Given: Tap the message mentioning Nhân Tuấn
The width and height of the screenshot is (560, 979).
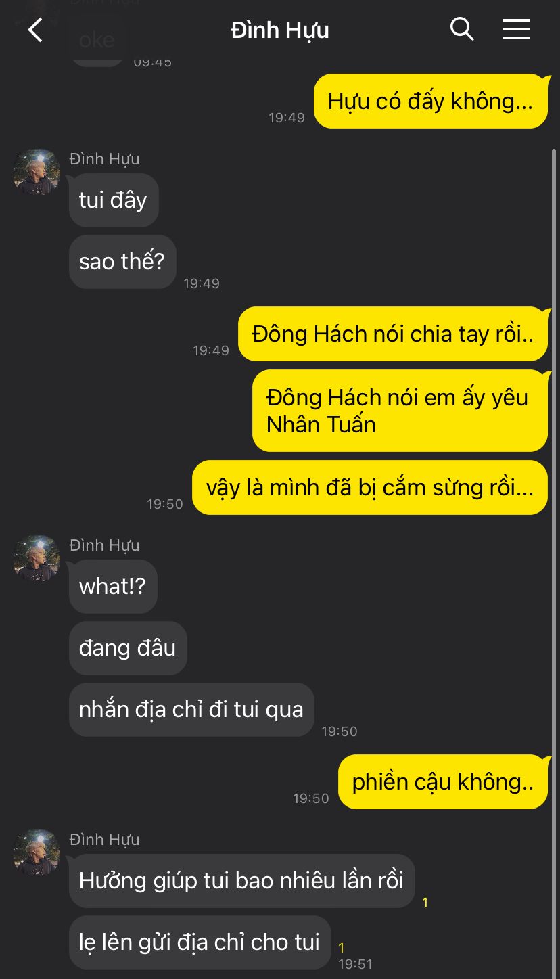Looking at the screenshot, I should click(400, 411).
